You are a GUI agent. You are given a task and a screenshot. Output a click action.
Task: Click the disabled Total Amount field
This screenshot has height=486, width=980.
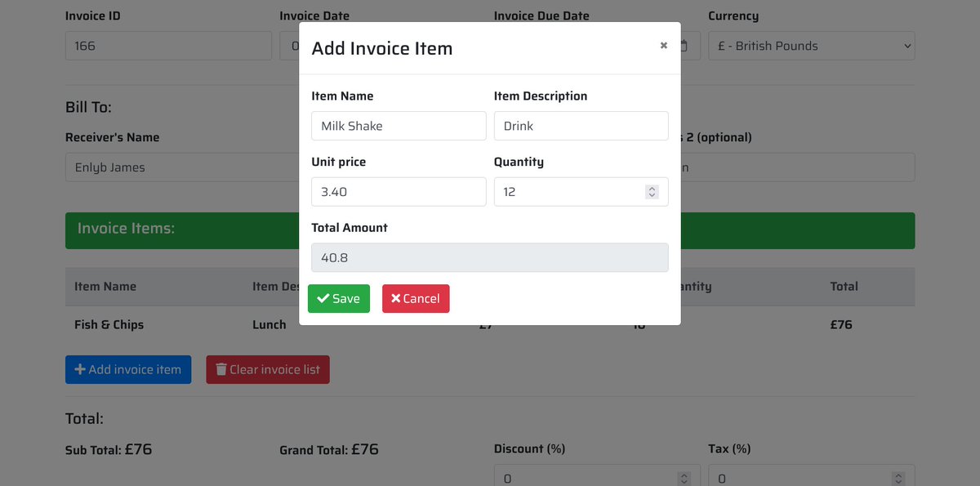(x=490, y=257)
